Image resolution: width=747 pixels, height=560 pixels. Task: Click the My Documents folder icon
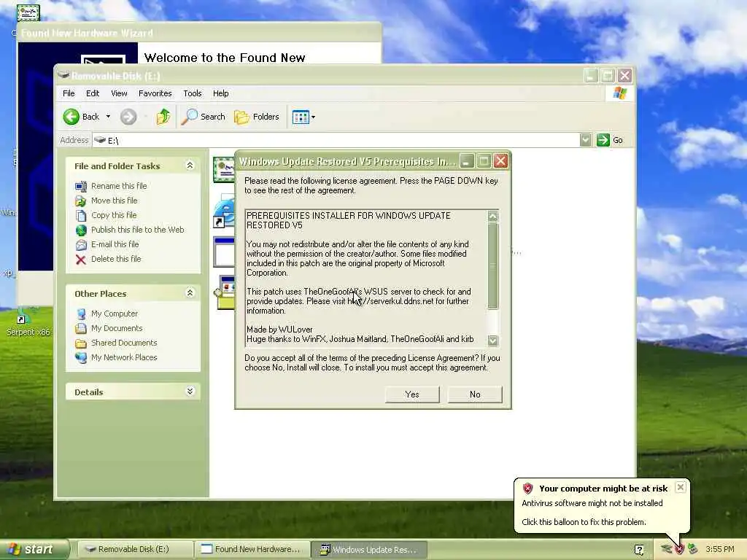click(x=81, y=329)
